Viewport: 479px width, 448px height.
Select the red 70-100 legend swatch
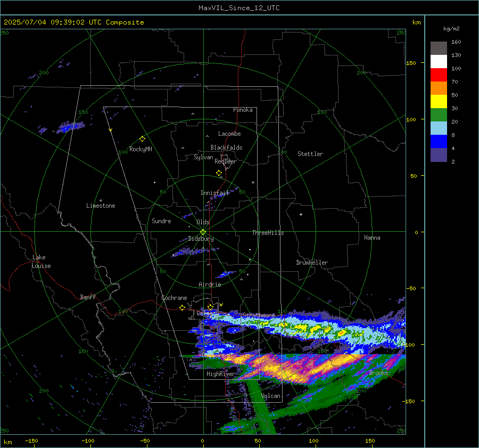tap(439, 75)
